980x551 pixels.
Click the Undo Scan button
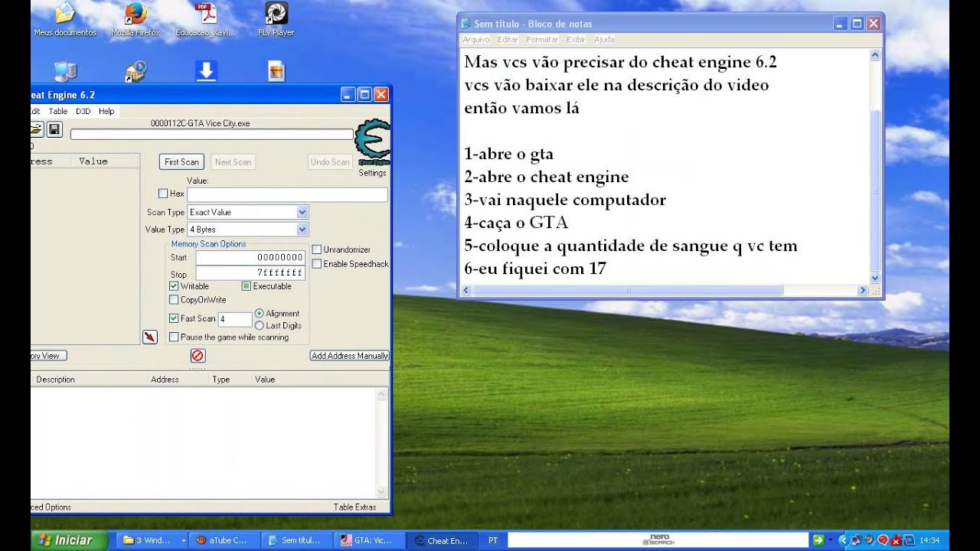click(x=330, y=161)
